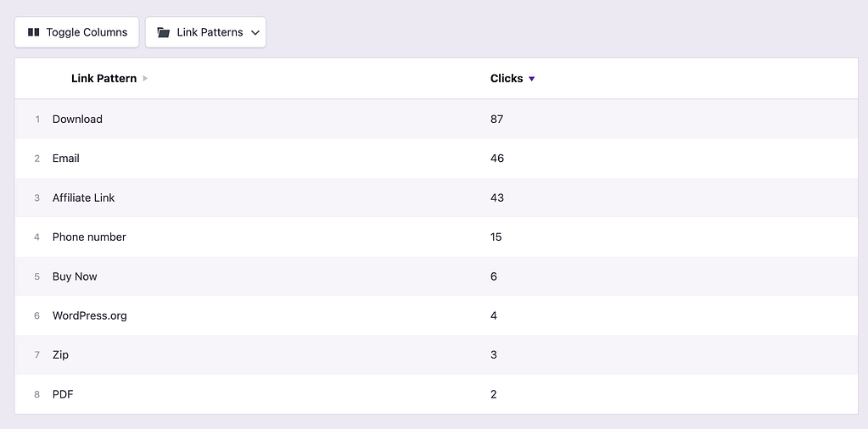The width and height of the screenshot is (868, 429).
Task: Click the Affiliate Link row
Action: tap(83, 198)
